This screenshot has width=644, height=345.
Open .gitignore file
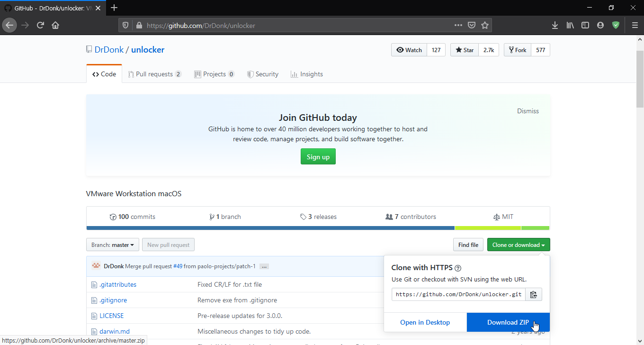pos(113,300)
